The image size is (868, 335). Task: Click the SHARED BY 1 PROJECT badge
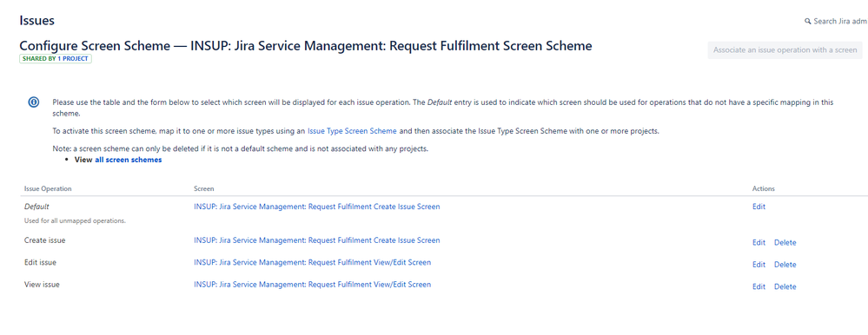56,59
